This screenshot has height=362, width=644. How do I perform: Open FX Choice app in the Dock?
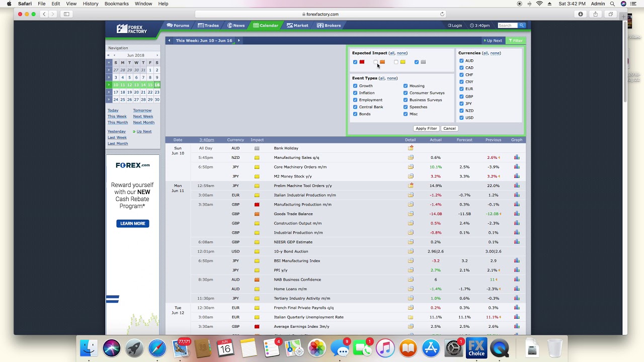coord(476,348)
